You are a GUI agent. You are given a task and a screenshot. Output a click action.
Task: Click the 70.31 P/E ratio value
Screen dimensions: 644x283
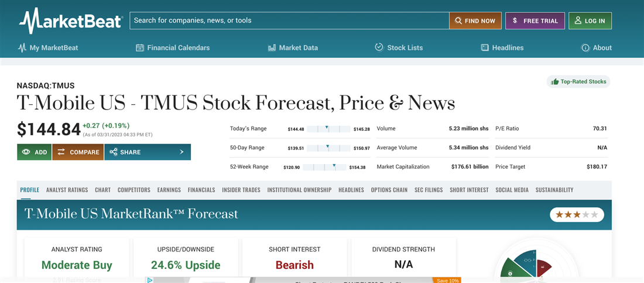pos(600,129)
